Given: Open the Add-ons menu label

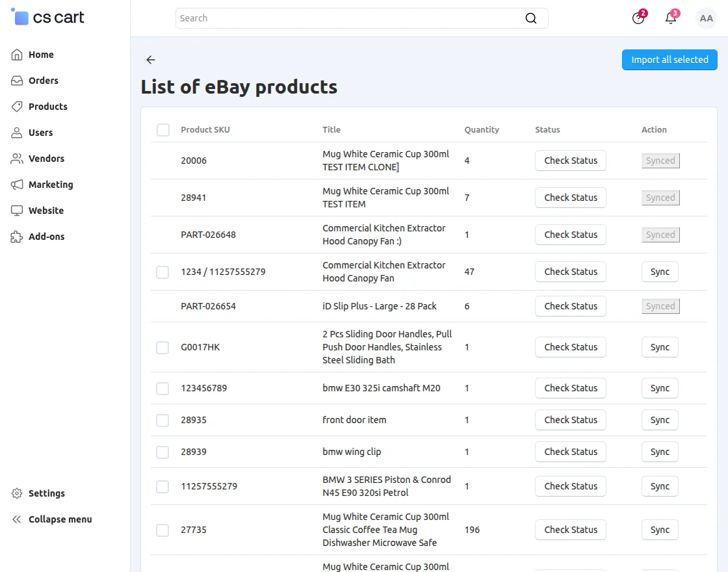Looking at the screenshot, I should (46, 237).
